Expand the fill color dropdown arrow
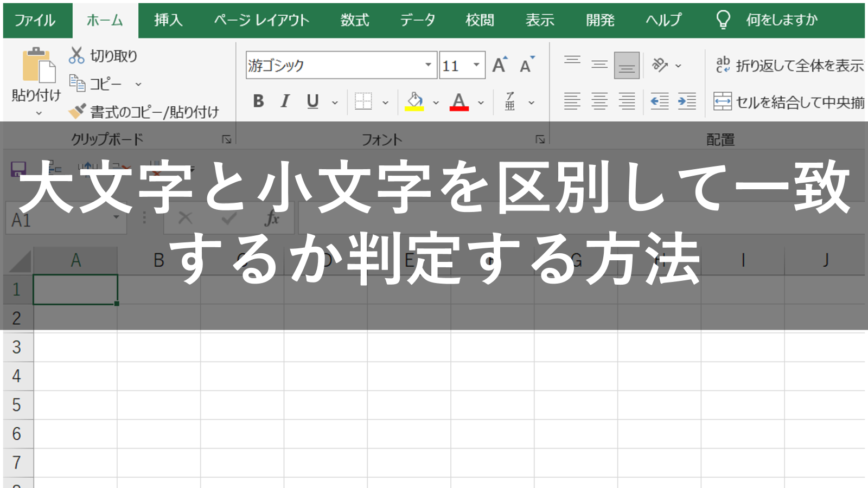 436,102
